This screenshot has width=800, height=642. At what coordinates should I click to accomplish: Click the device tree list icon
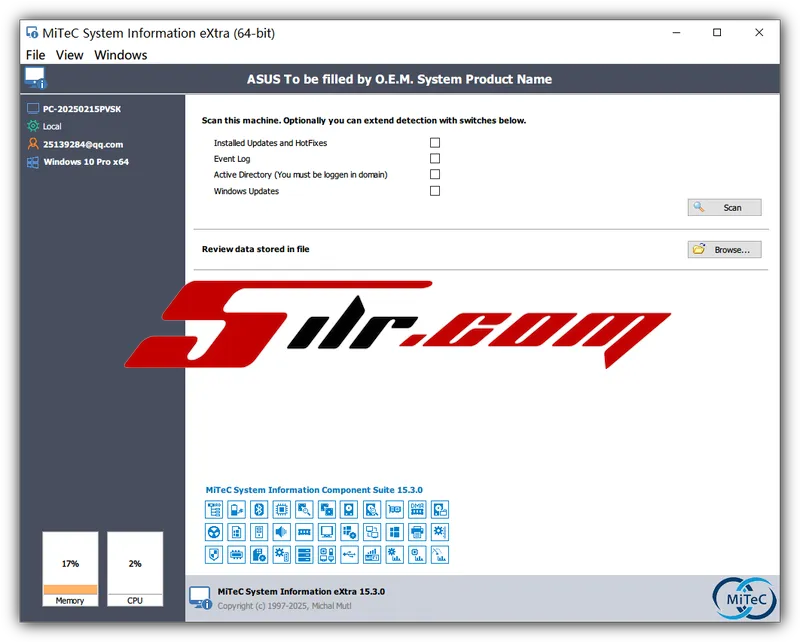214,509
